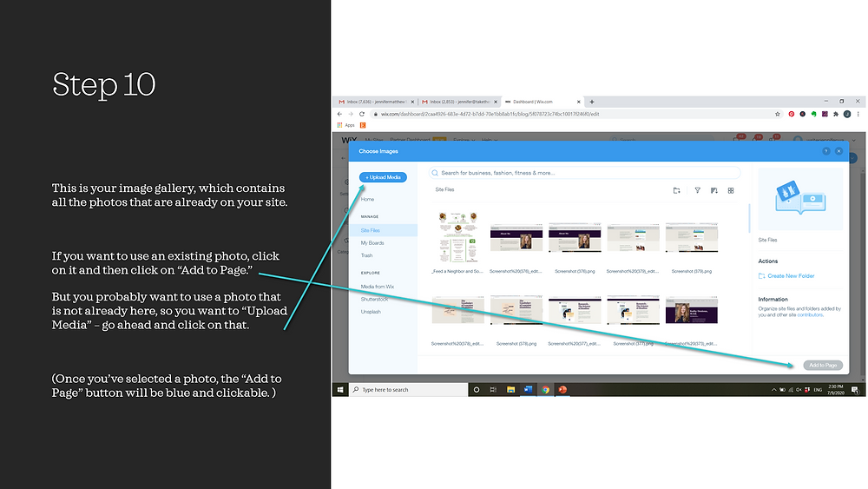Click the Site Files breadcrumb label
Image resolution: width=868 pixels, height=489 pixels.
[444, 190]
